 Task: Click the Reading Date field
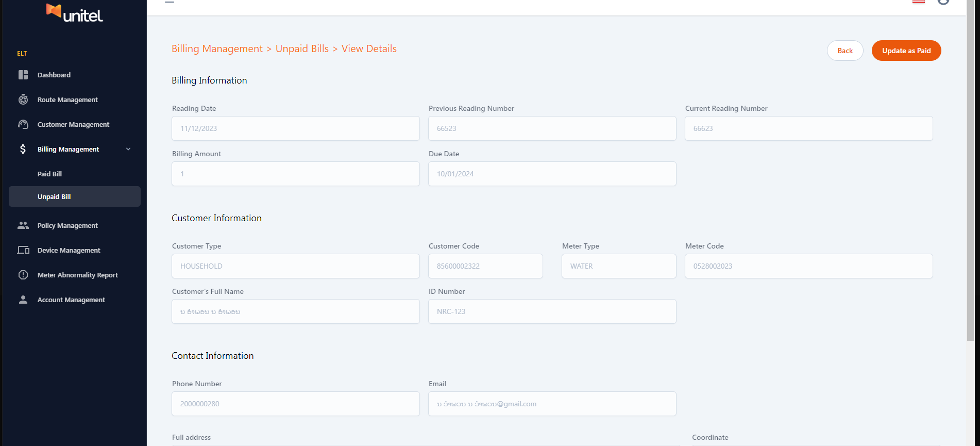point(295,128)
